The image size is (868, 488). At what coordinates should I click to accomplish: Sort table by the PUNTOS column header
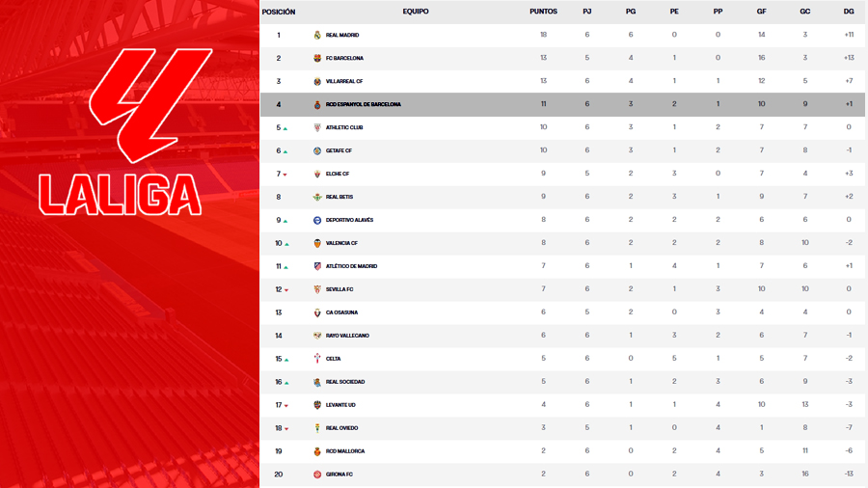pos(543,12)
